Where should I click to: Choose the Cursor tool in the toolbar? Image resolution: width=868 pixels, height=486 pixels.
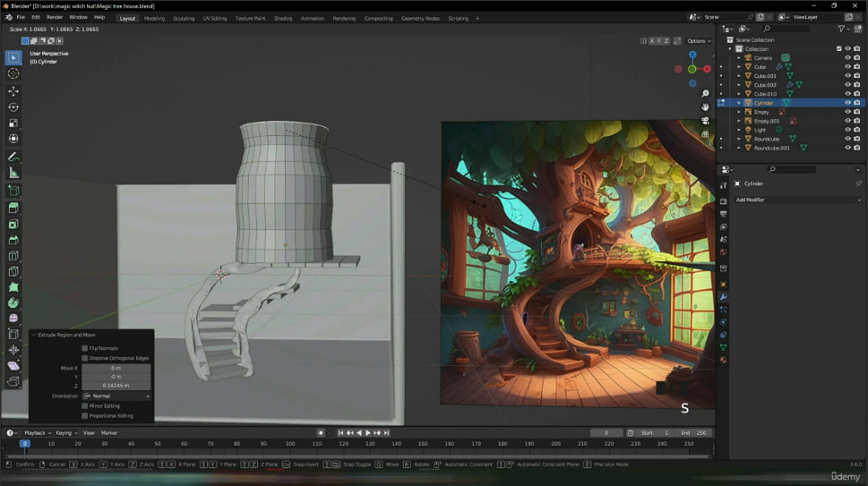(13, 74)
